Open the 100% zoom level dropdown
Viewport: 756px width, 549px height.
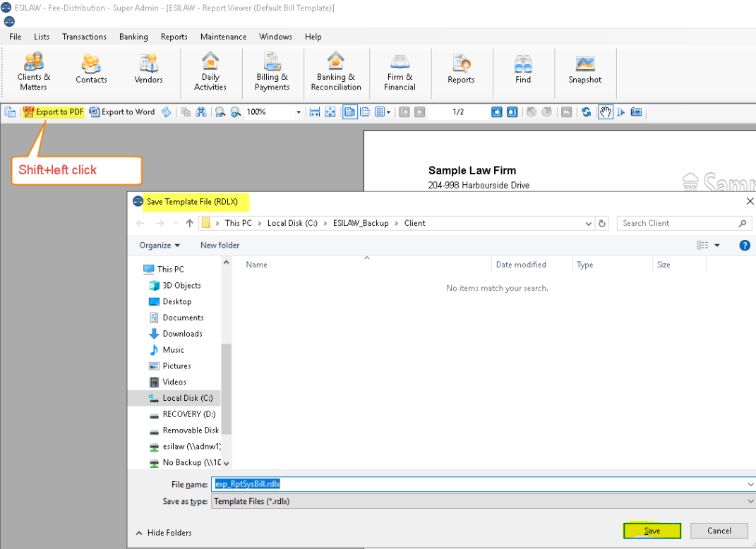[x=299, y=111]
